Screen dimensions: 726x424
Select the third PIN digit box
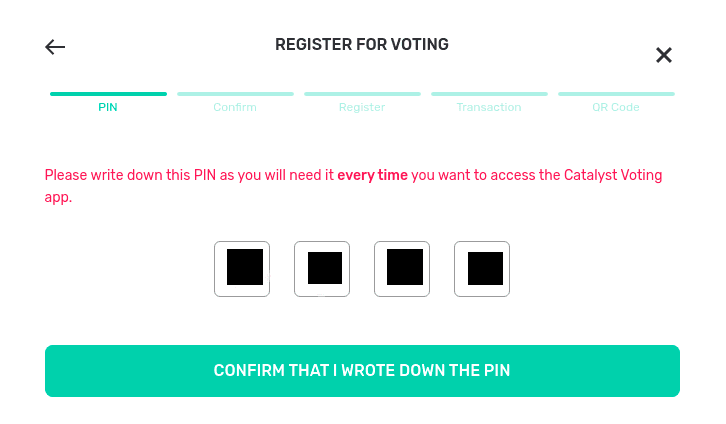pos(402,269)
